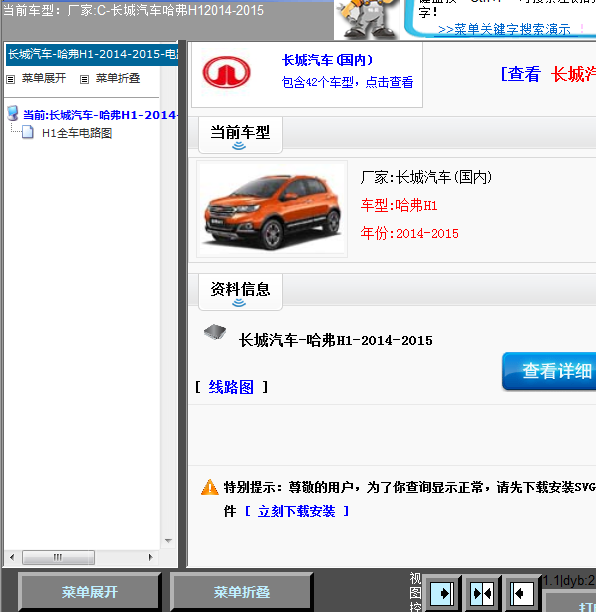Select 当前:长城汽车-哈弗H1-2014 tree node

(x=101, y=115)
